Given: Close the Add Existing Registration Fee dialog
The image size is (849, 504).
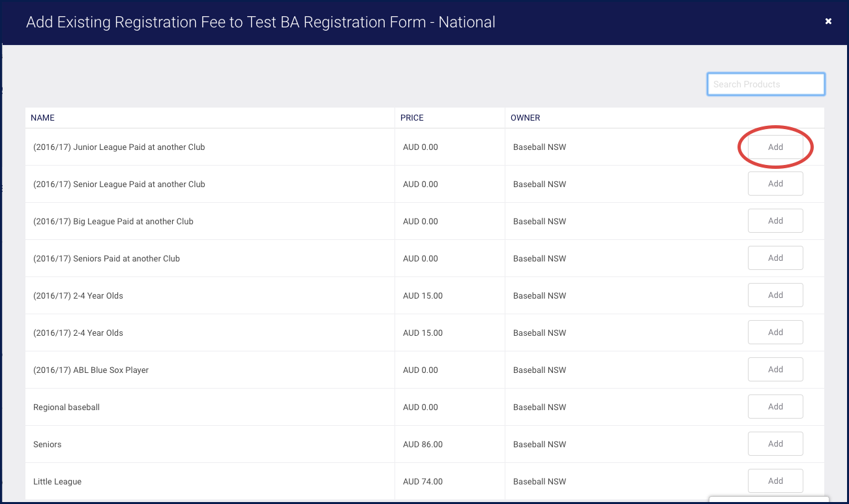Looking at the screenshot, I should pos(828,22).
